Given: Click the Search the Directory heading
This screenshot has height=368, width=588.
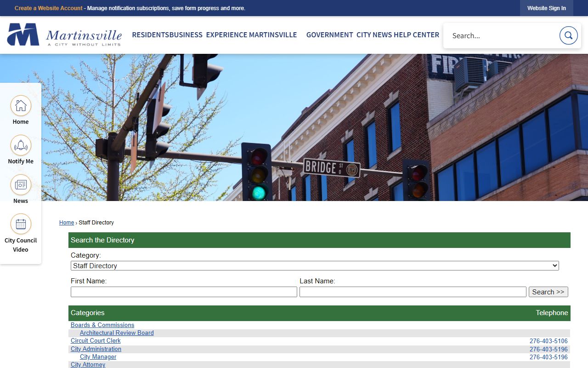Looking at the screenshot, I should [x=102, y=240].
